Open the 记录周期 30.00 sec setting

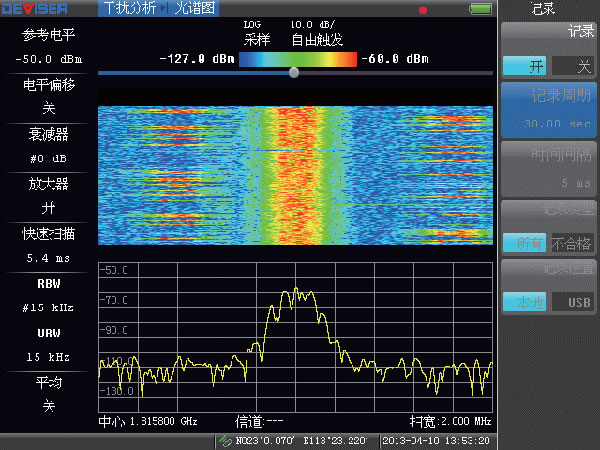[x=547, y=110]
